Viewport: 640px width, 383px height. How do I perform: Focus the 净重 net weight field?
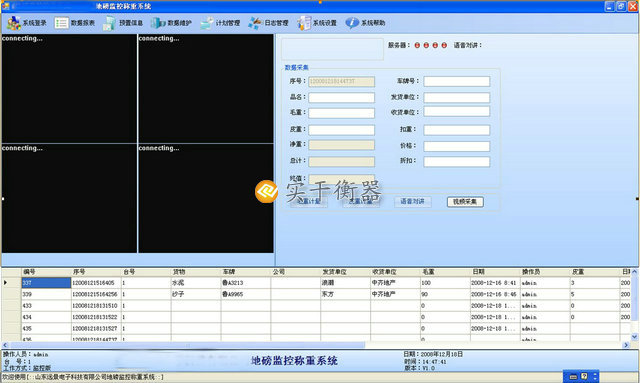tap(341, 145)
